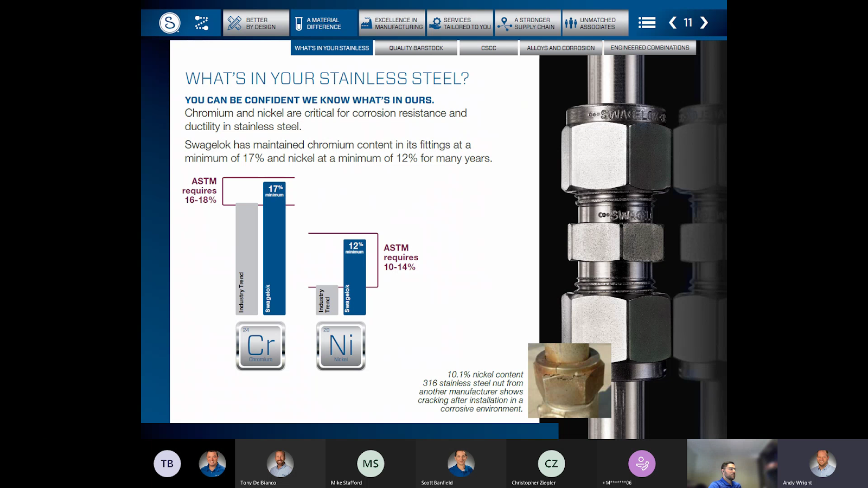Select the phone caller participant avatar
Screen dimensions: 868x488
pyautogui.click(x=642, y=464)
